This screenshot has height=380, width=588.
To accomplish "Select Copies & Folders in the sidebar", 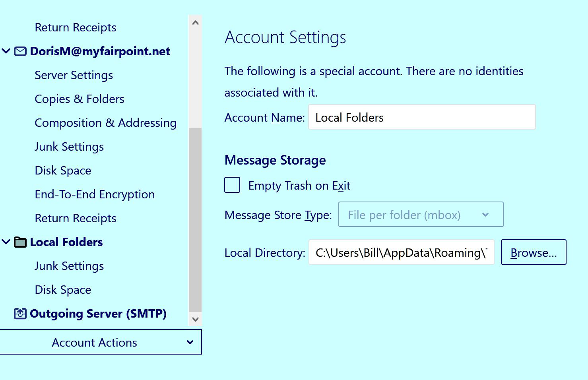I will coord(80,99).
